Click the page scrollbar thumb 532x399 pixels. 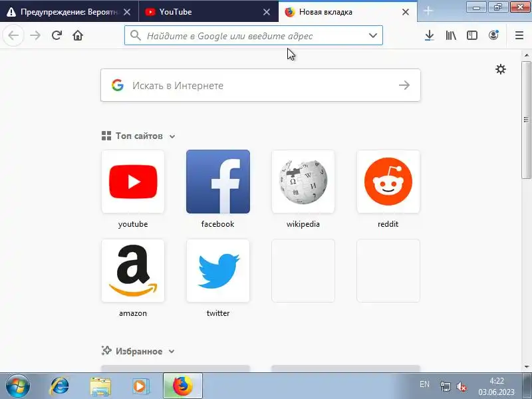click(x=526, y=120)
